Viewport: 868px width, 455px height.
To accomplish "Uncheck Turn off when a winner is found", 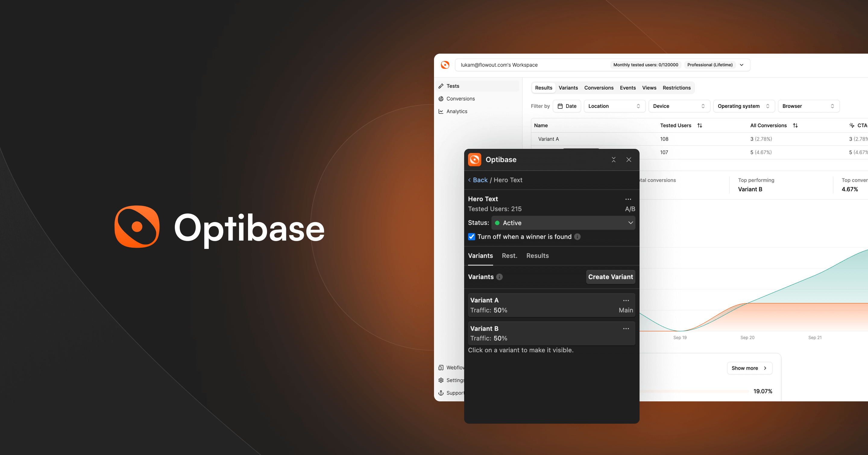I will (x=472, y=237).
